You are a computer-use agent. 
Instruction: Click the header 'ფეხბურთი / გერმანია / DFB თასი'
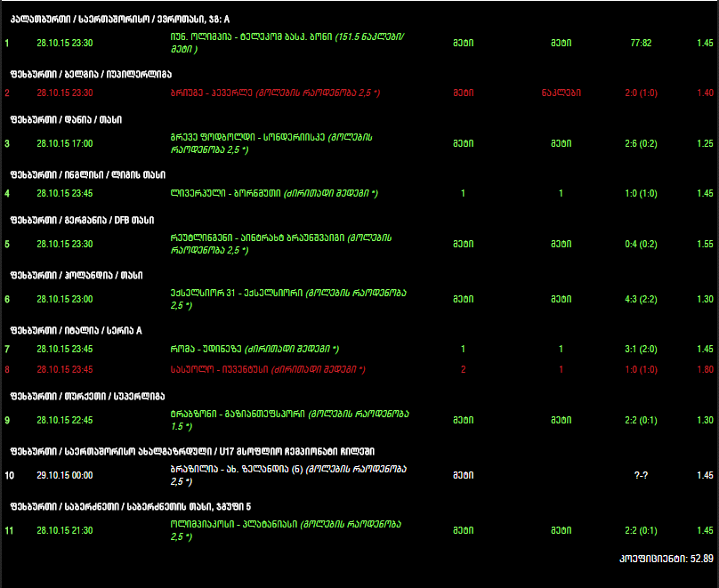tap(82, 221)
